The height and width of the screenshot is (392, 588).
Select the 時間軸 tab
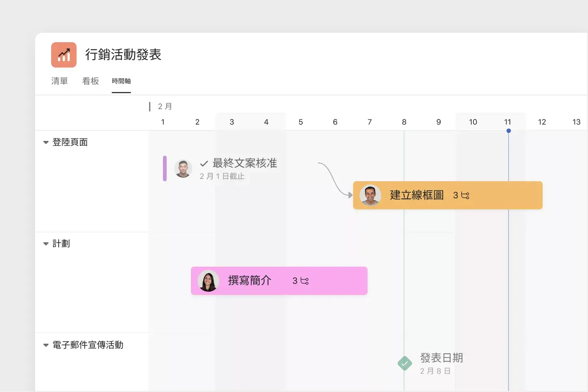[121, 81]
